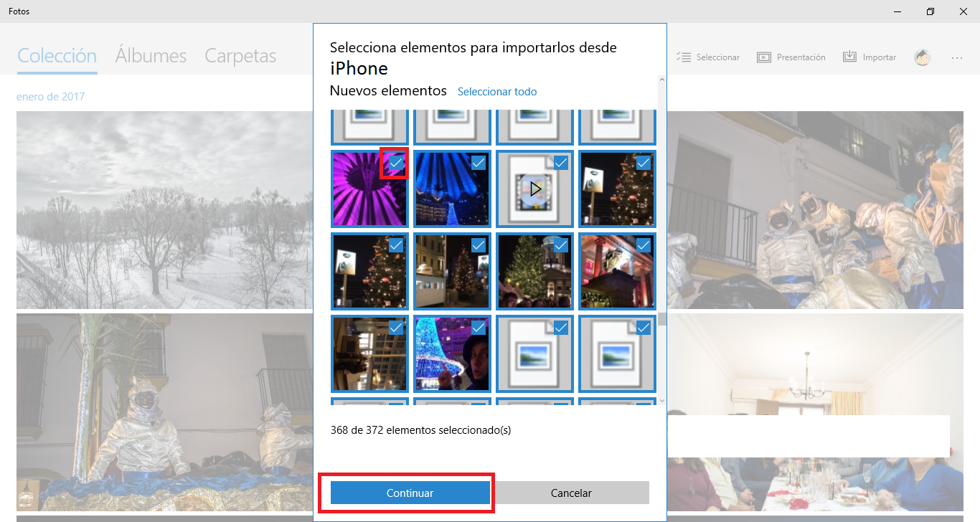The image size is (980, 522).
Task: Click the "enero de 2017" date heading
Action: [50, 96]
